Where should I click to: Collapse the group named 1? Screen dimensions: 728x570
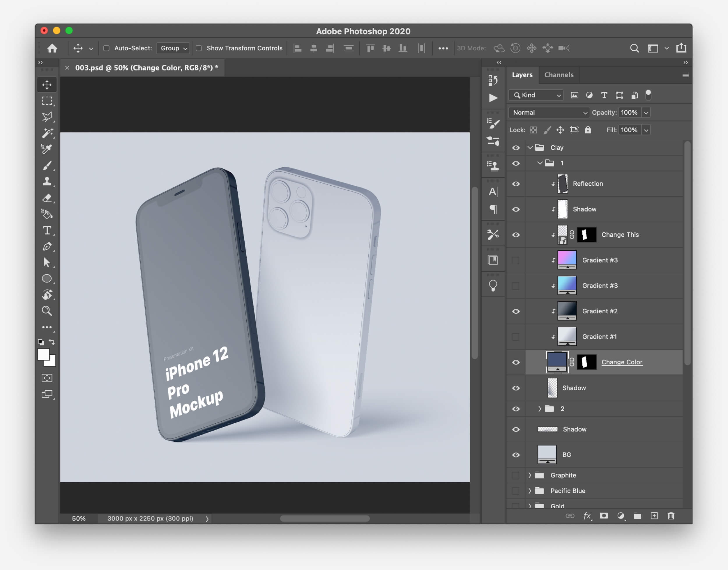[x=540, y=163]
